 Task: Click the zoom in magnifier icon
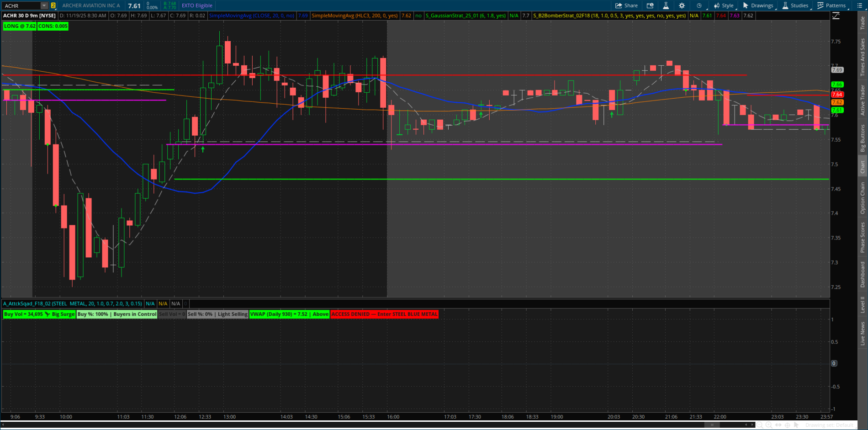click(x=769, y=425)
